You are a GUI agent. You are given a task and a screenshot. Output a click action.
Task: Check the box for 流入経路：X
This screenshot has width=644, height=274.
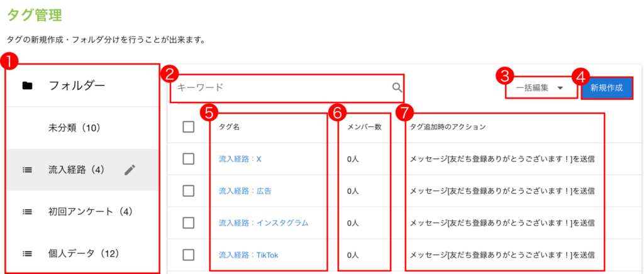click(188, 159)
